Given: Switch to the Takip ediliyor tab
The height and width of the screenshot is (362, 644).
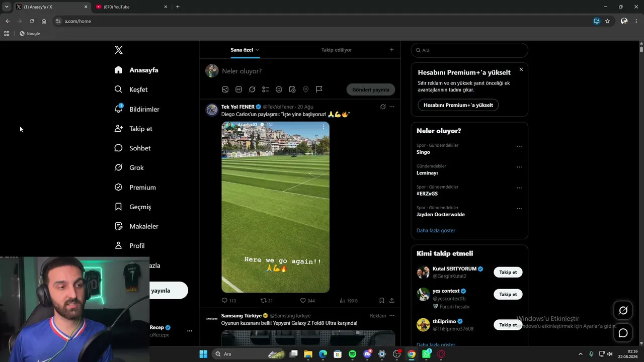Looking at the screenshot, I should point(337,50).
